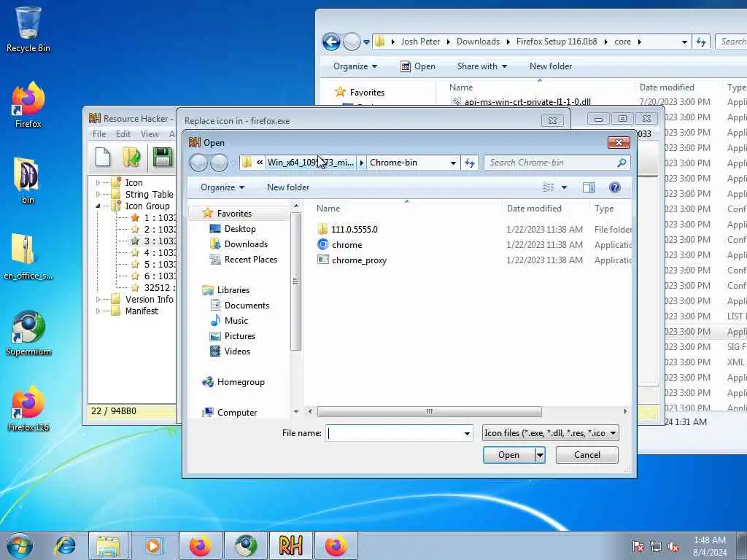Select Music under Libraries
This screenshot has height=560, width=747.
coord(236,321)
